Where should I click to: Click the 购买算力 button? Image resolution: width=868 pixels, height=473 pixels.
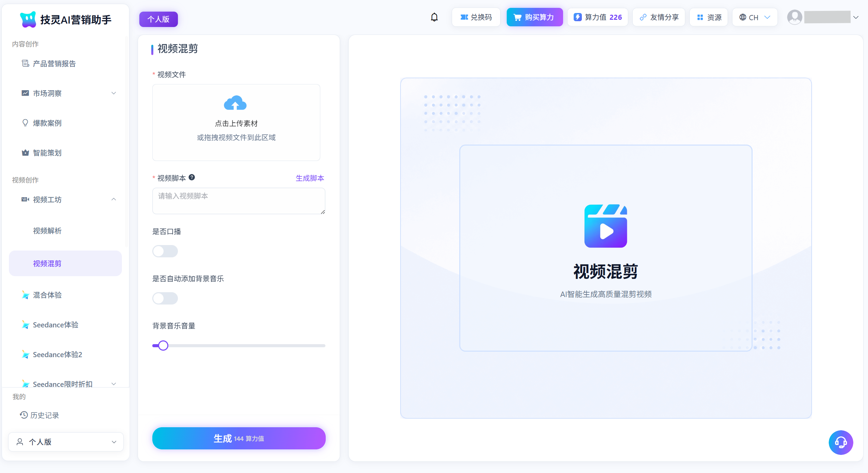pos(534,17)
